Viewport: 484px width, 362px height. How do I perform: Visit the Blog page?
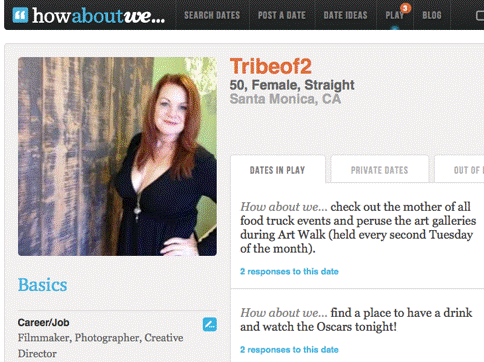(x=432, y=15)
